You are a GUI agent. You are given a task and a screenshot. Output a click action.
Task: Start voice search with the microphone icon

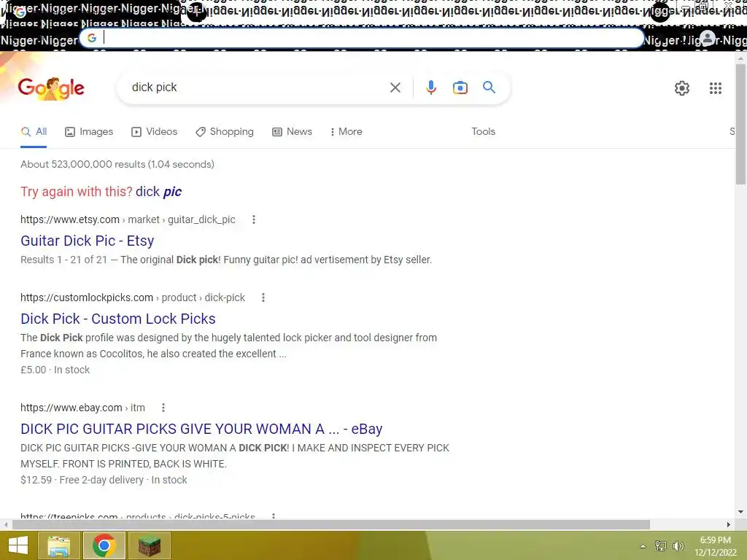point(430,87)
